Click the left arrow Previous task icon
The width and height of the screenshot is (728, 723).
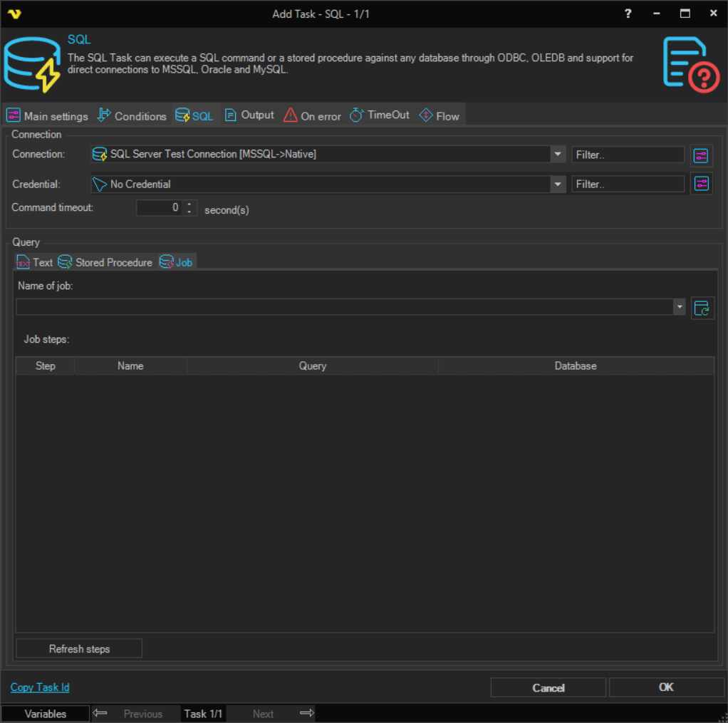point(100,713)
